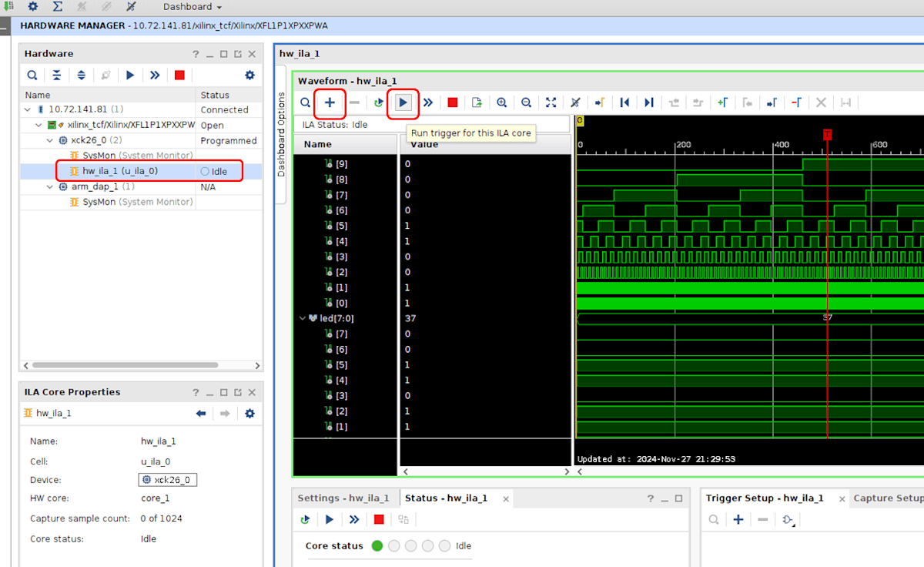Search signals in the Waveform toolbar
The height and width of the screenshot is (567, 924).
click(306, 102)
